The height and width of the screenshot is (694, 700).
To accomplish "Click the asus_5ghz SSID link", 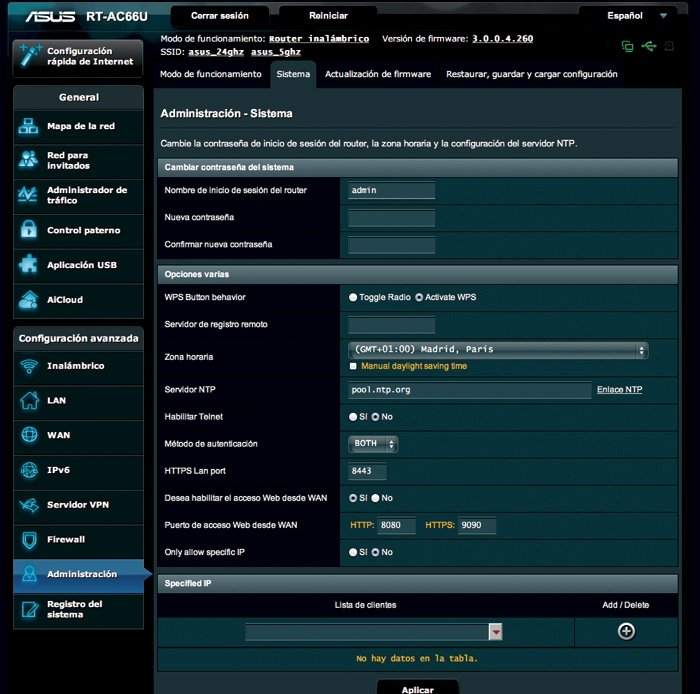I will pos(275,52).
